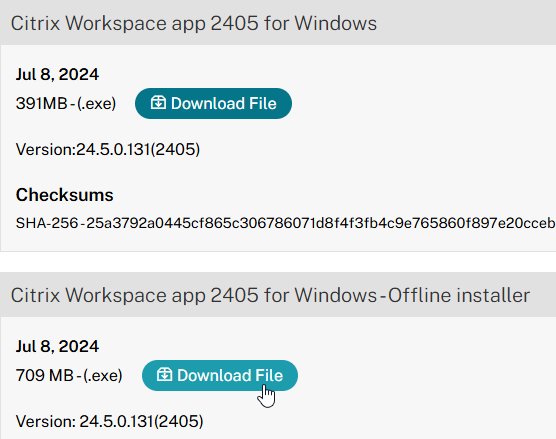This screenshot has height=439, width=556.
Task: Click download icon in the 709 MB offline button
Action: click(165, 375)
